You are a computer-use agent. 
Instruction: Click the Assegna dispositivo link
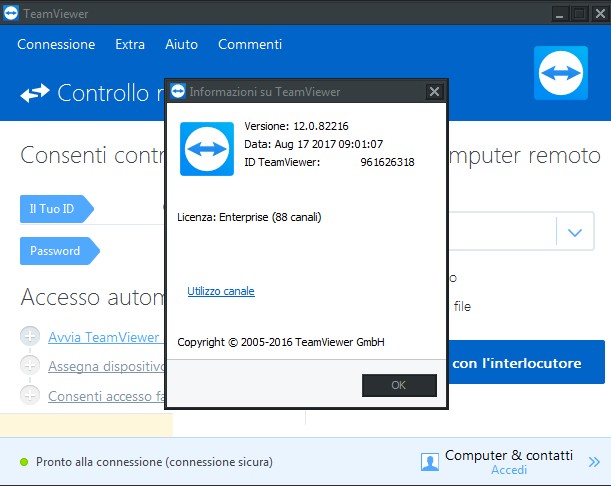tap(106, 366)
